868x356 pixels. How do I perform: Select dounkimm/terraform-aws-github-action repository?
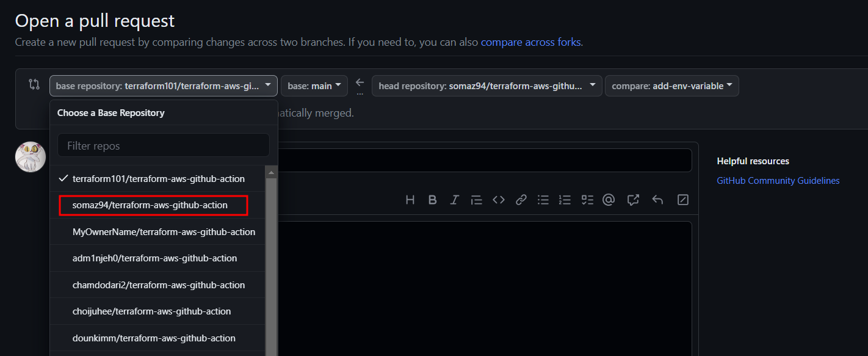tap(158, 338)
